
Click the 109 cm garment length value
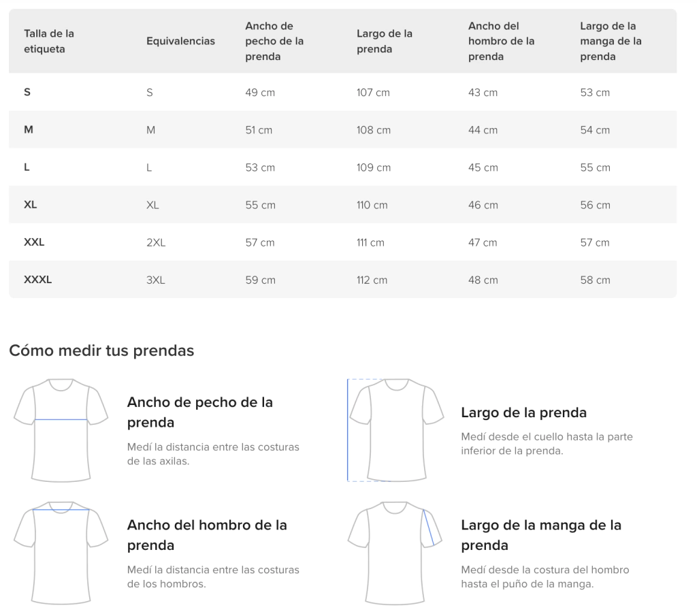(x=374, y=167)
